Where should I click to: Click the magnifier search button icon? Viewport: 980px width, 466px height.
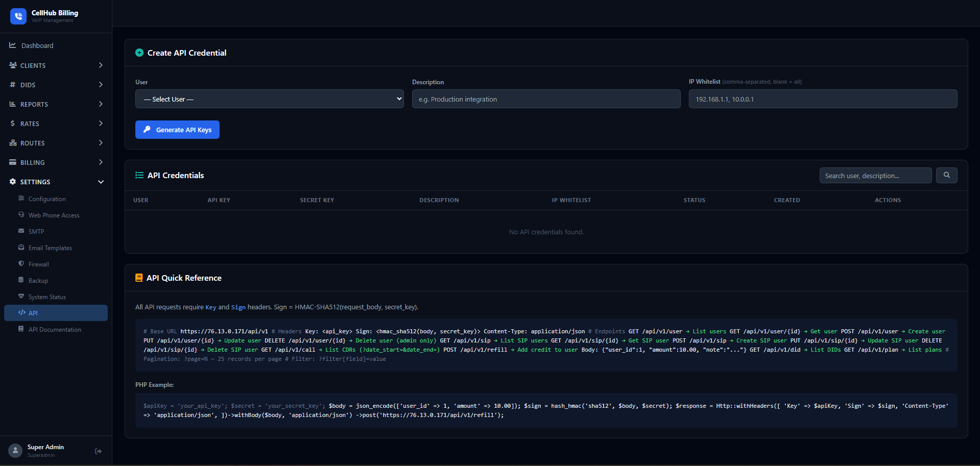[947, 175]
